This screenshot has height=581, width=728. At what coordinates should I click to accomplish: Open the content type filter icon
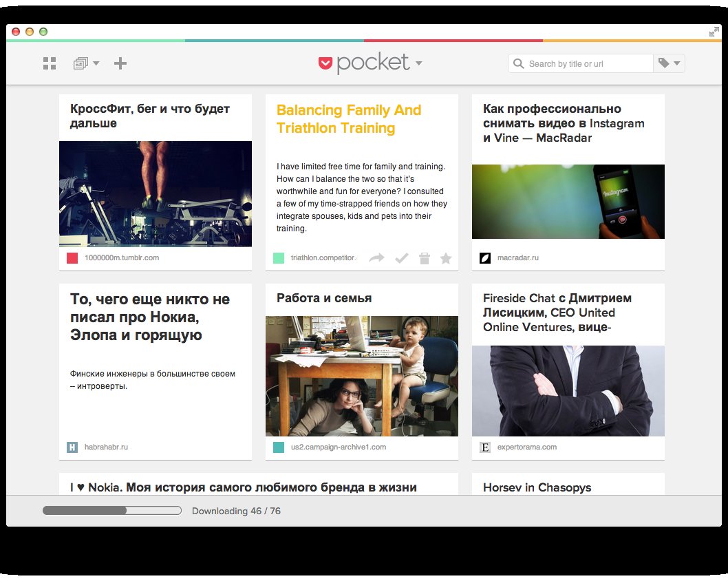click(81, 63)
